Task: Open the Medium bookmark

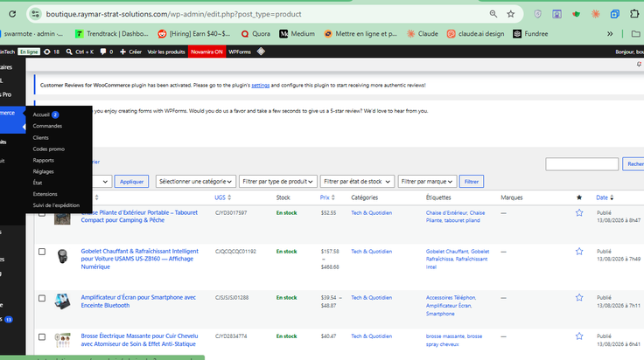Action: (297, 33)
